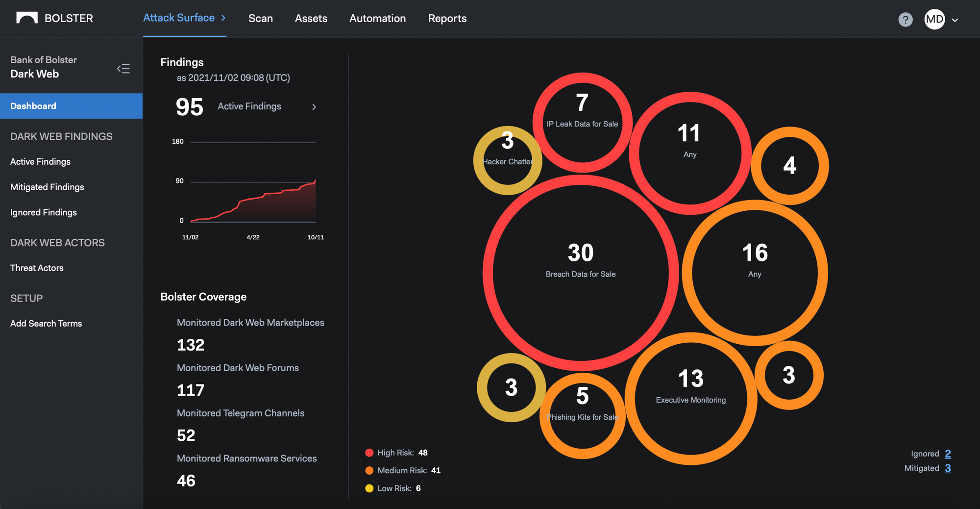980x509 pixels.
Task: Click the orange Medium Risk legend dot
Action: pos(369,470)
